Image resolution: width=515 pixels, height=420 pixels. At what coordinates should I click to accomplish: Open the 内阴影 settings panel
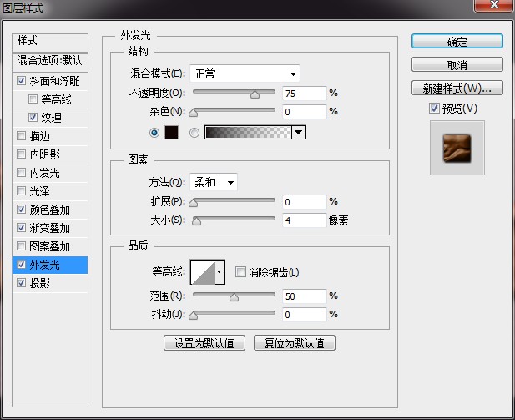point(45,154)
